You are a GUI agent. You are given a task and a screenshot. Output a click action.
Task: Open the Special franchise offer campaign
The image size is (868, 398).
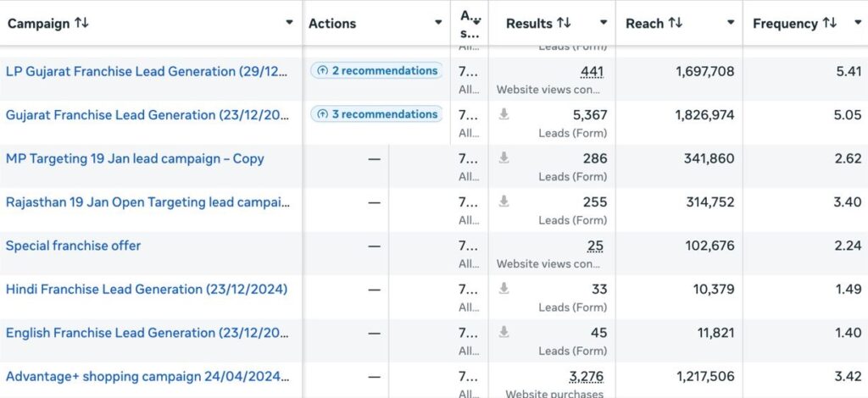coord(73,246)
